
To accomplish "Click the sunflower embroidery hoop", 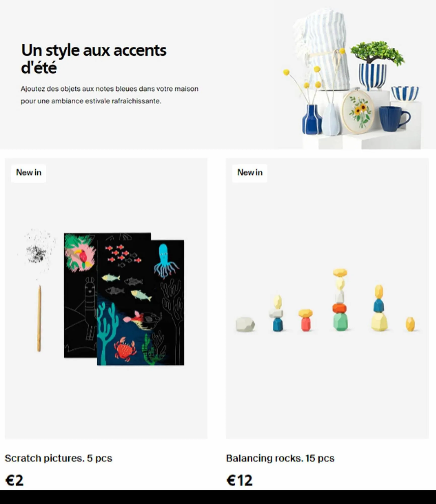I will tap(358, 112).
